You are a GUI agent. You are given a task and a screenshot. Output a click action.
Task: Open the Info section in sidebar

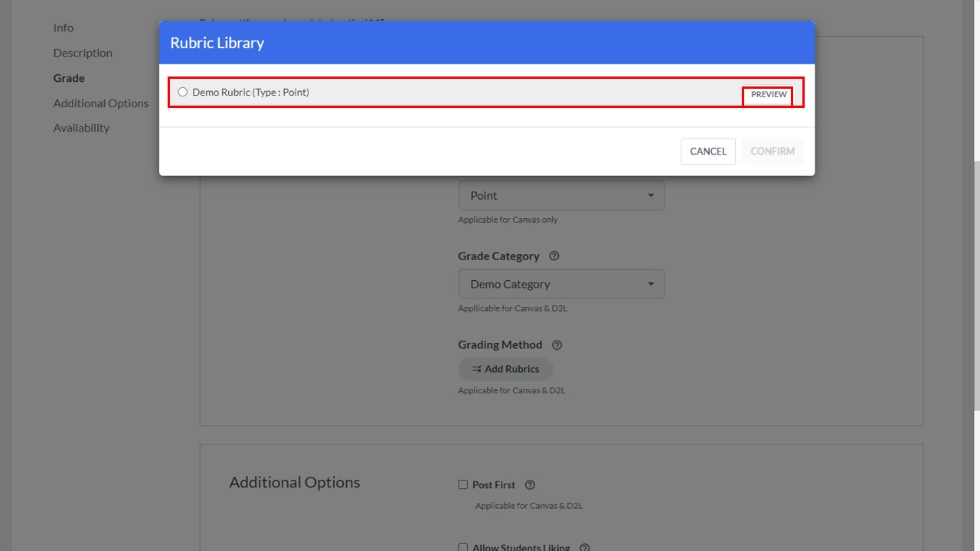click(x=64, y=28)
